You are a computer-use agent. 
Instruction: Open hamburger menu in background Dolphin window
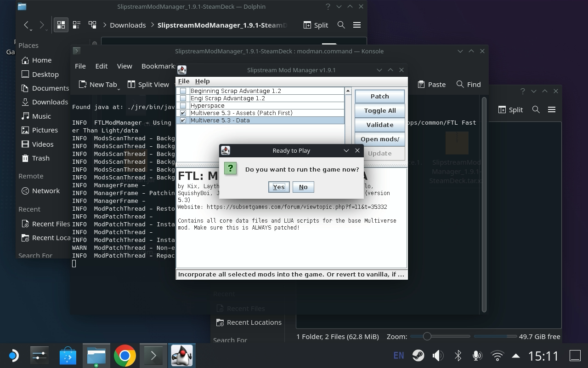click(x=552, y=109)
